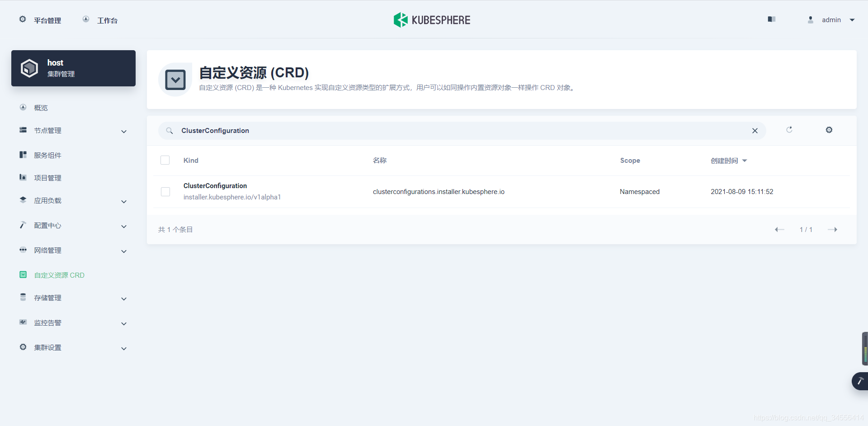Expand the 节点管理 menu chevron
The width and height of the screenshot is (868, 426).
tap(124, 132)
